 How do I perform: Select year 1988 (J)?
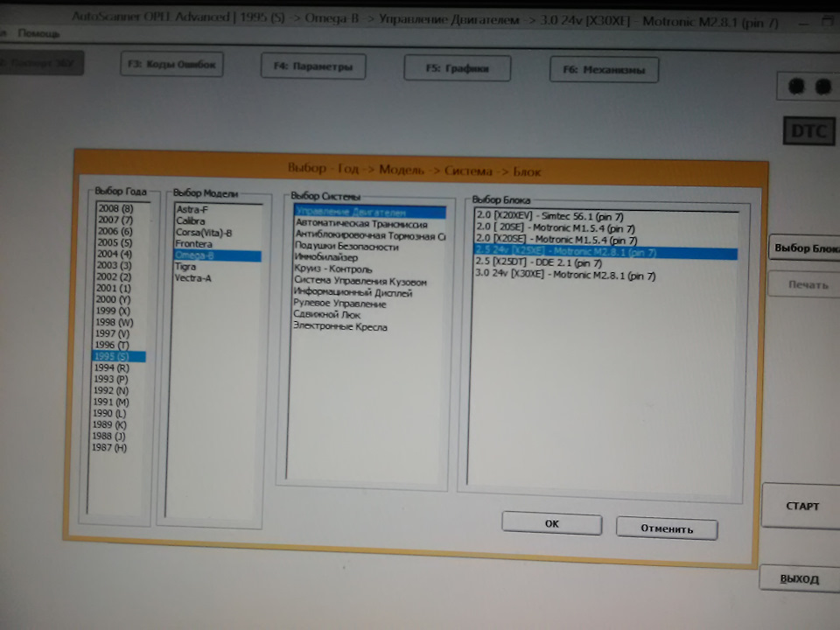[x=108, y=436]
